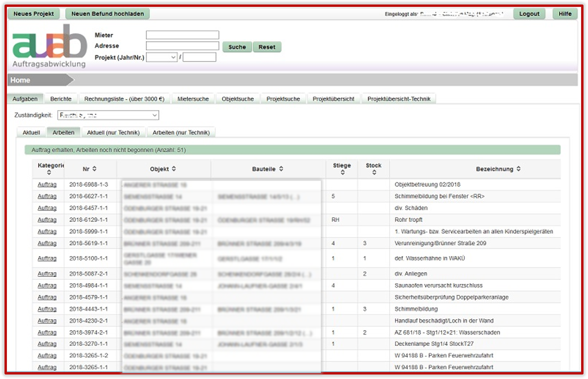Open the Projektübersicht-Technik tab
This screenshot has height=379, width=588.
(399, 99)
